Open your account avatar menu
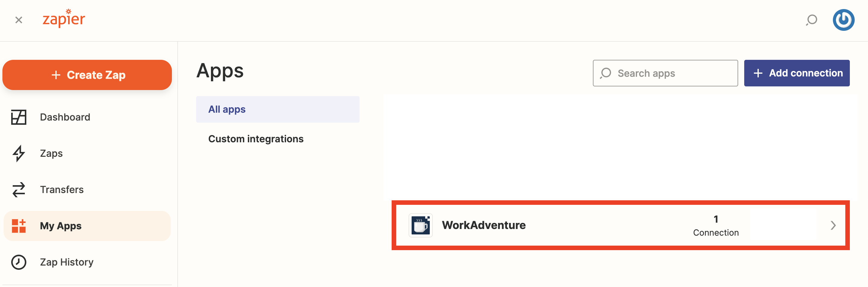 pyautogui.click(x=843, y=20)
